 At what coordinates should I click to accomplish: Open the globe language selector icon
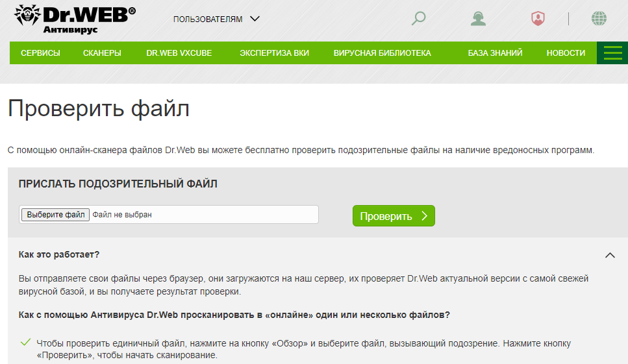click(599, 18)
